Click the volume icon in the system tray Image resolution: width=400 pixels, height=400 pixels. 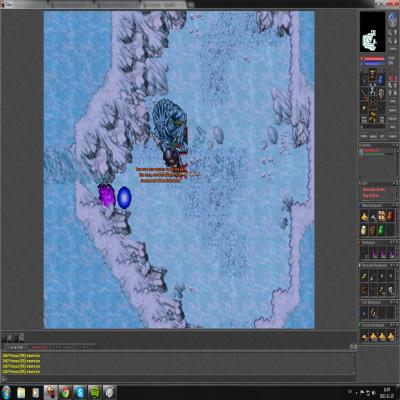(374, 392)
